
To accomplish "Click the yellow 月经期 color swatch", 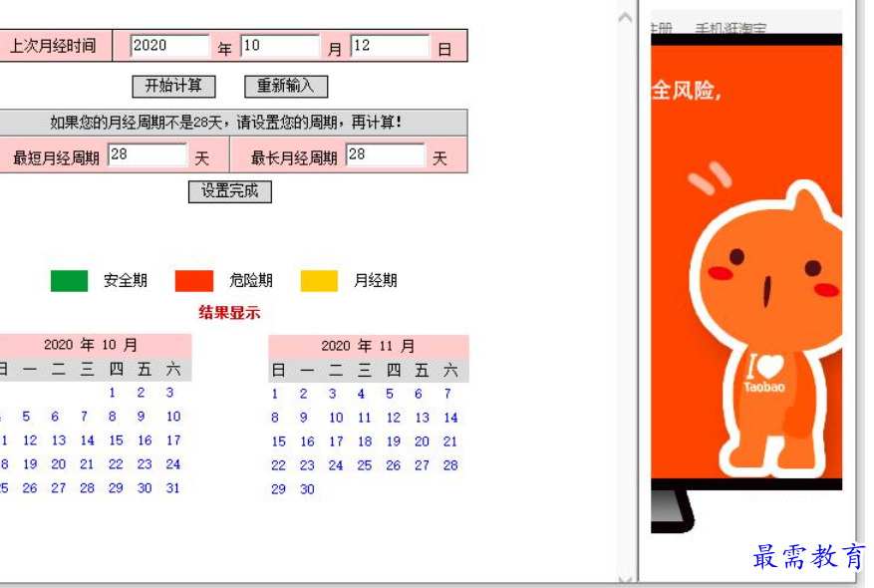I will [319, 281].
